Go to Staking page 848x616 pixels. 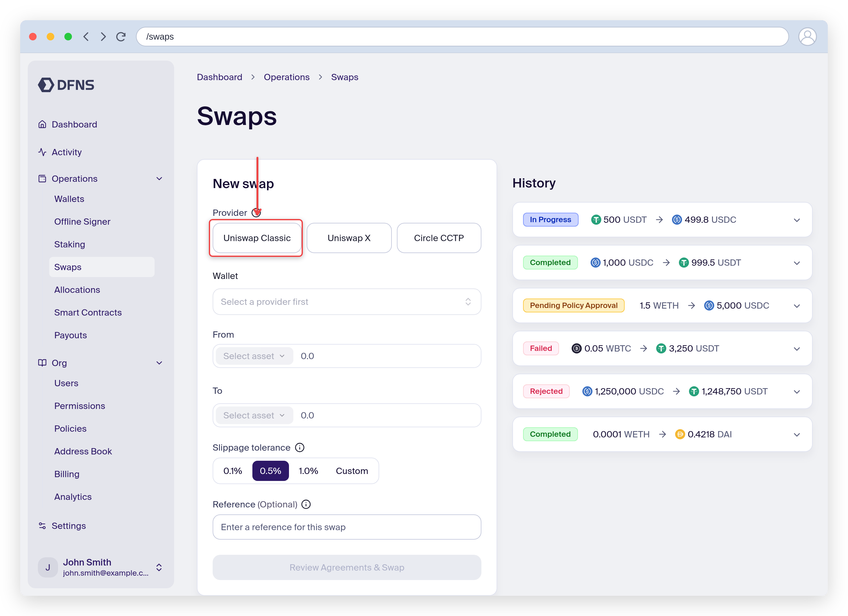coord(69,245)
